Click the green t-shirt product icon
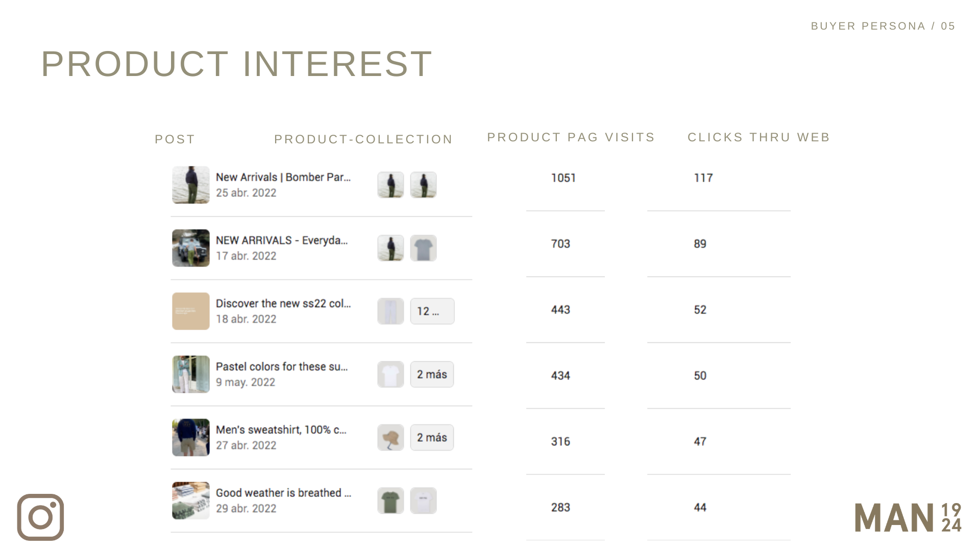The image size is (980, 551). coord(390,500)
